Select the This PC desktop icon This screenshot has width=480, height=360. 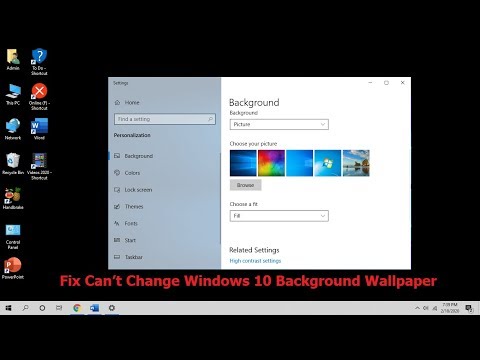[x=13, y=94]
